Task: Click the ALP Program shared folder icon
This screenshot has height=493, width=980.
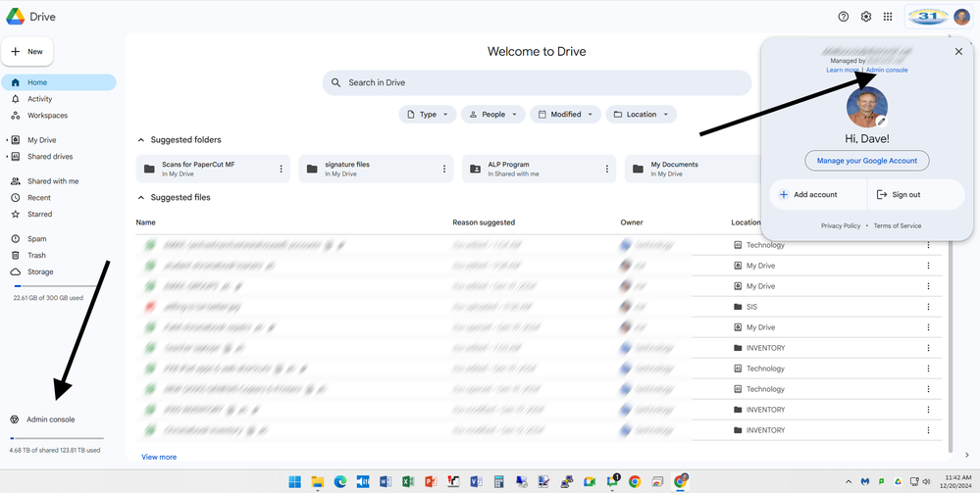Action: click(475, 169)
